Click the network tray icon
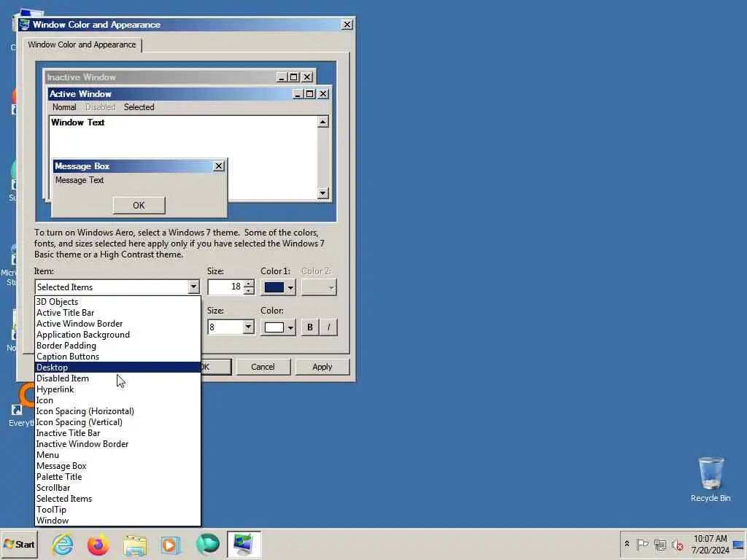 coord(659,544)
